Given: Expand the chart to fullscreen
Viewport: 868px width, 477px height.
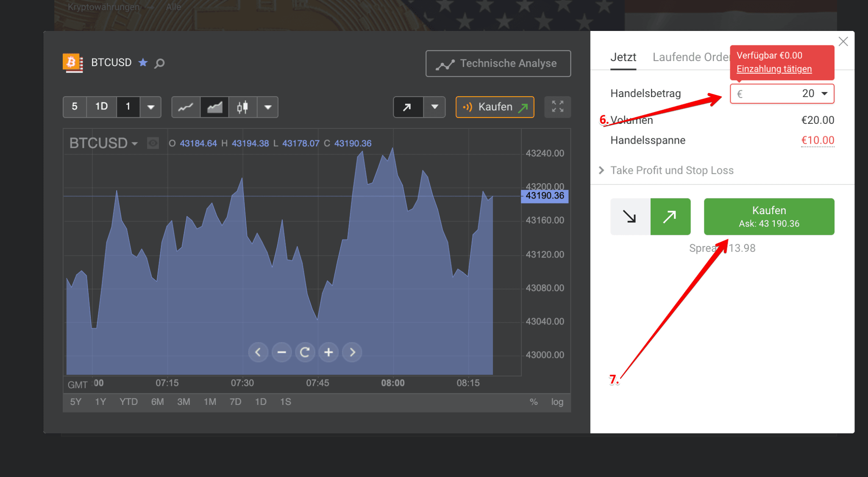Looking at the screenshot, I should coord(557,107).
